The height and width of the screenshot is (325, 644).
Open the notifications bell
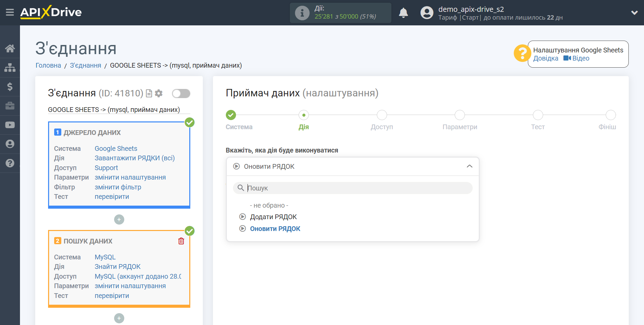403,13
